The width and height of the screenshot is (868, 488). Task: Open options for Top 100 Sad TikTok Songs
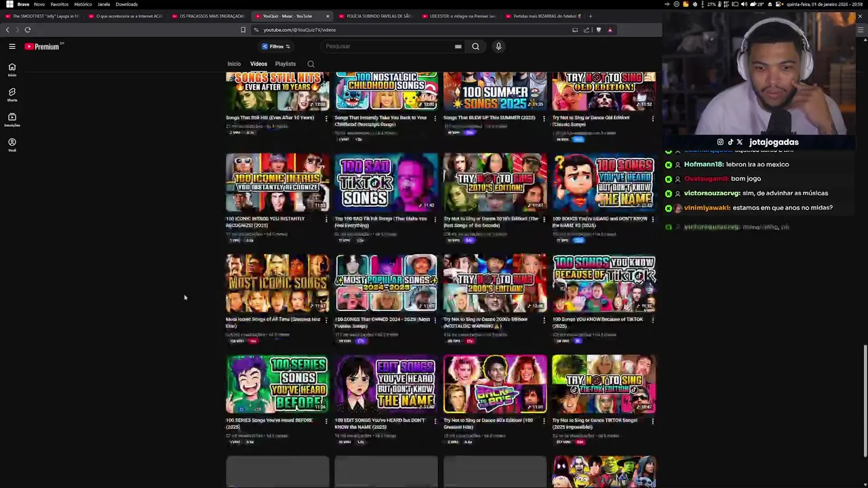(x=435, y=220)
